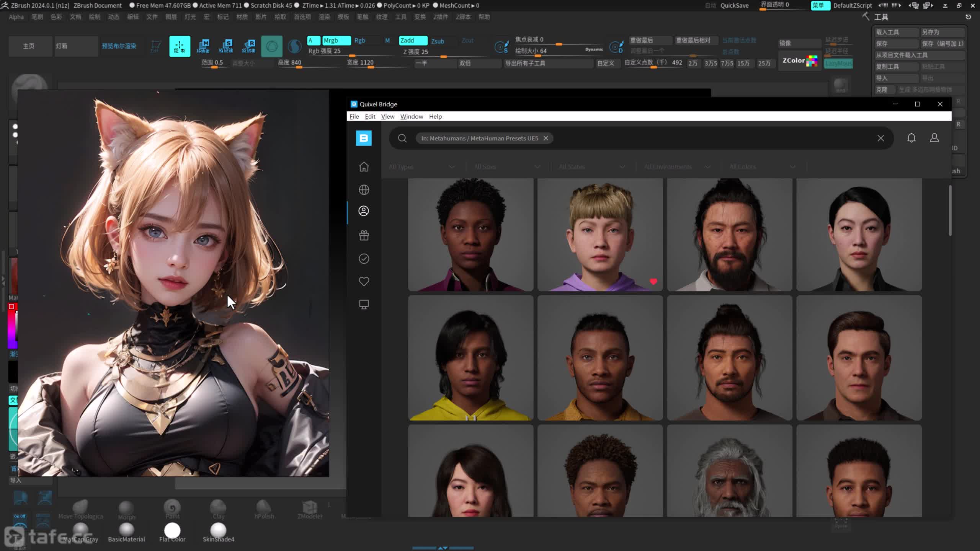
Task: Click the 另存为 save as button
Action: click(x=942, y=32)
